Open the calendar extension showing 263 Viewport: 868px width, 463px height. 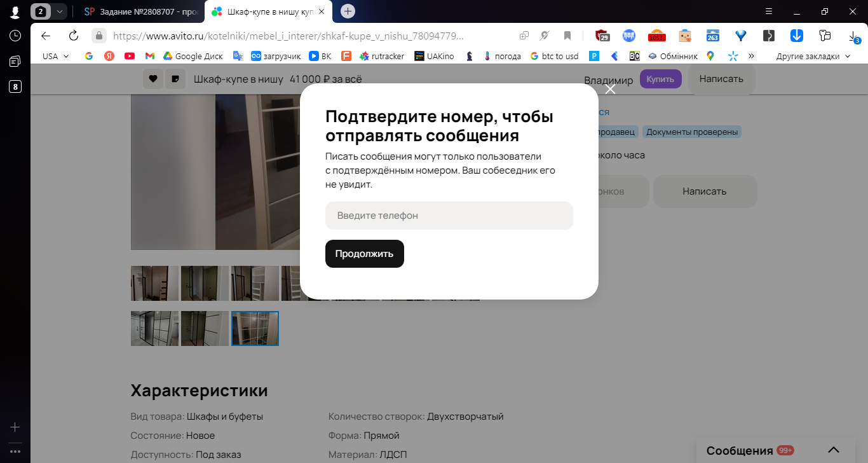tap(713, 36)
